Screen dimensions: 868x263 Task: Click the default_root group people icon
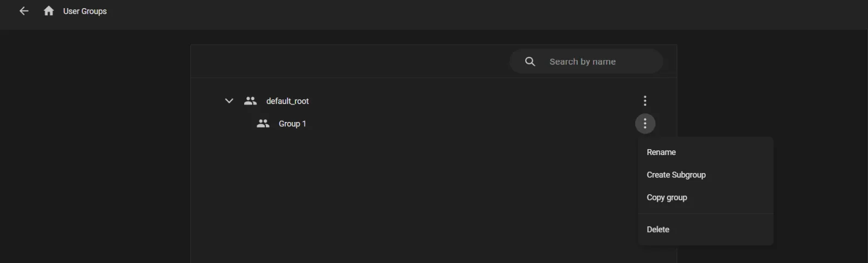pyautogui.click(x=250, y=101)
